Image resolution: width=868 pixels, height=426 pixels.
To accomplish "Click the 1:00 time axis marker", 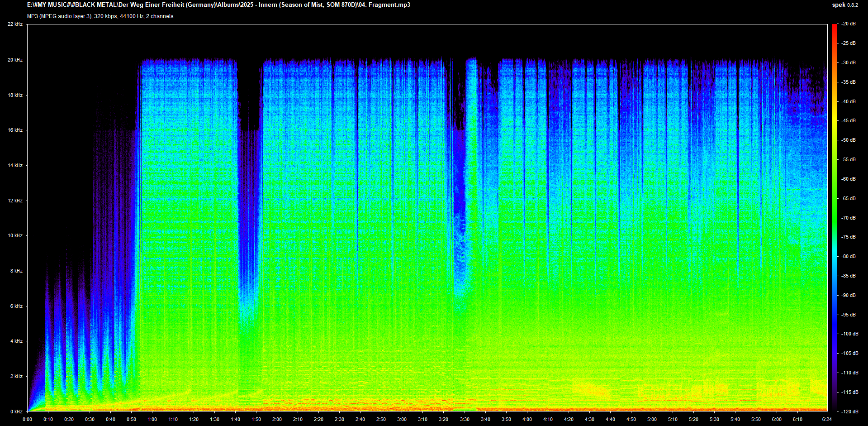I will pos(152,419).
